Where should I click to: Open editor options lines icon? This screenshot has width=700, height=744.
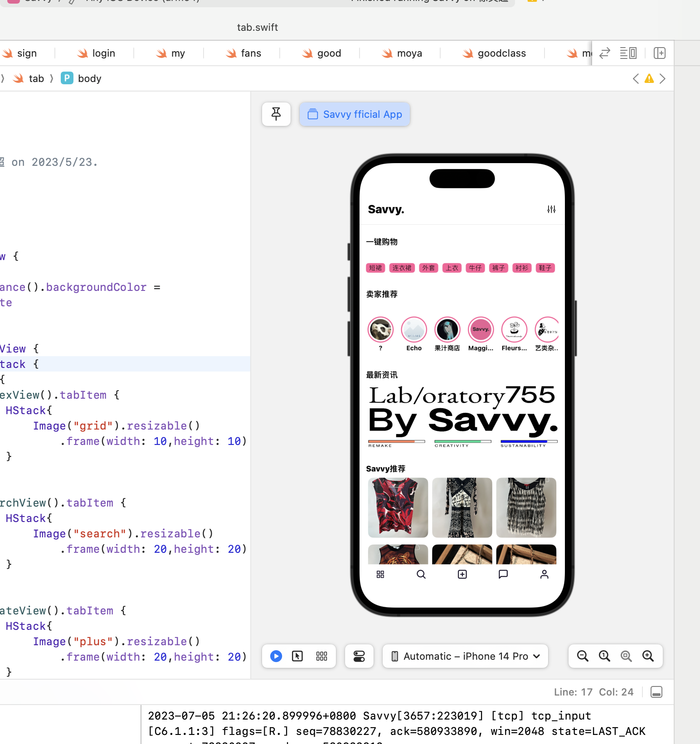[628, 53]
